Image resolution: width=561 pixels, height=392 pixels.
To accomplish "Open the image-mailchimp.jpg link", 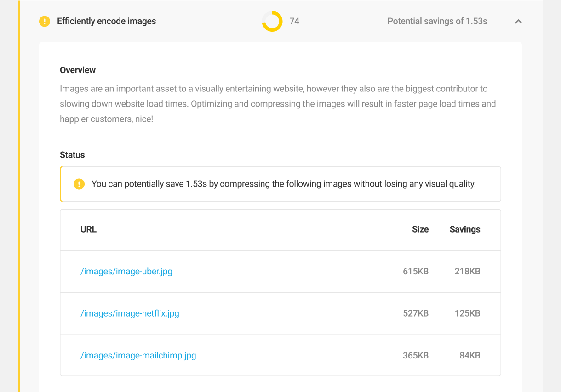I will coord(138,355).
